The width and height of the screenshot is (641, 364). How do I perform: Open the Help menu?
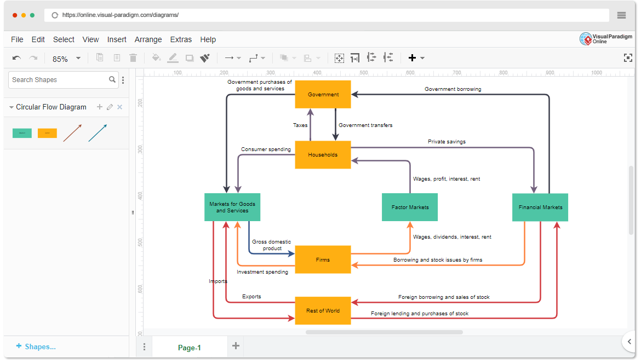coord(208,39)
